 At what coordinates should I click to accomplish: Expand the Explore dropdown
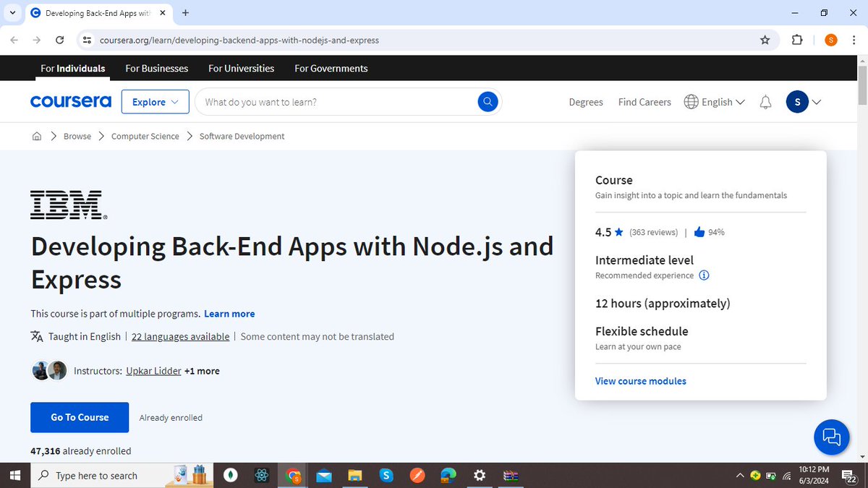[155, 102]
